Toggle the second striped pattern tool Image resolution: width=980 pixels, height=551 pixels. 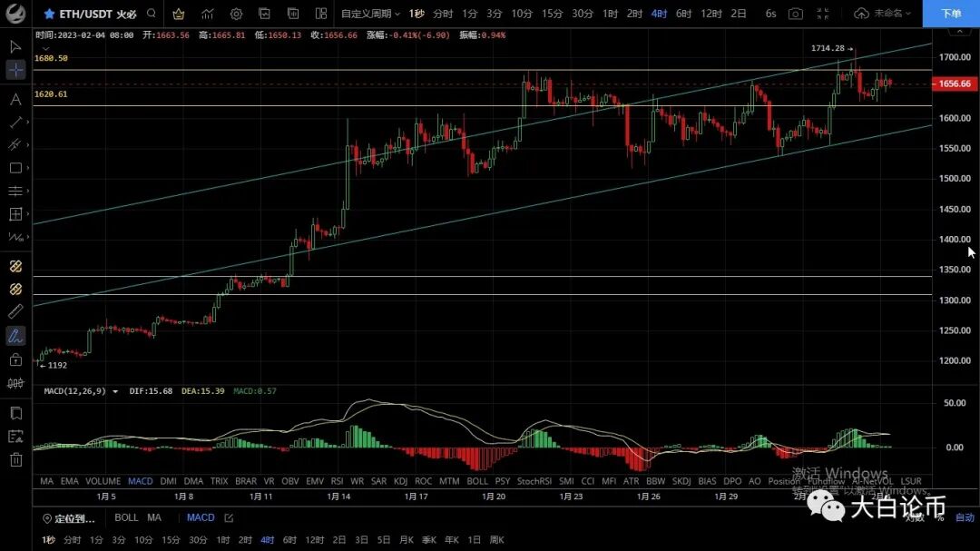point(15,289)
